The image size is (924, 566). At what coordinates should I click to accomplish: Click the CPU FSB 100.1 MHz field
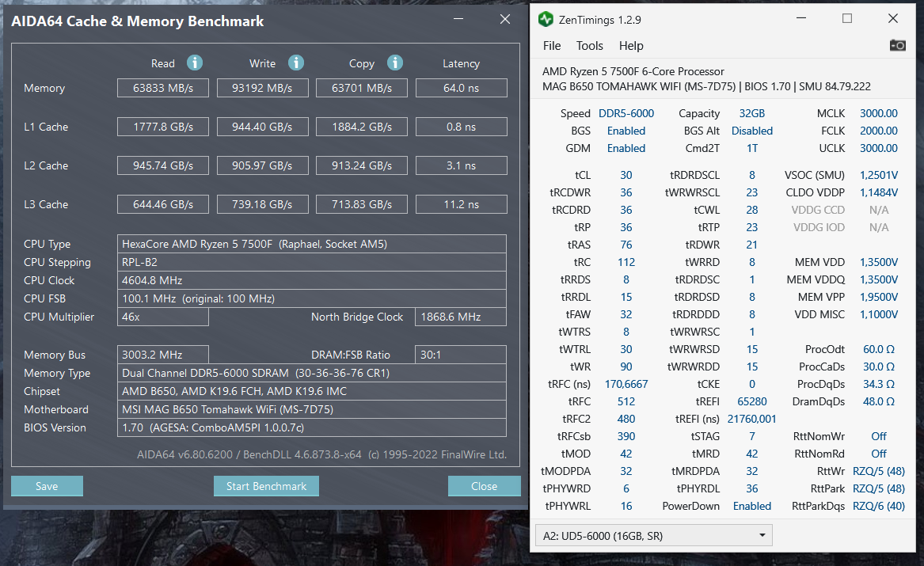(x=312, y=298)
